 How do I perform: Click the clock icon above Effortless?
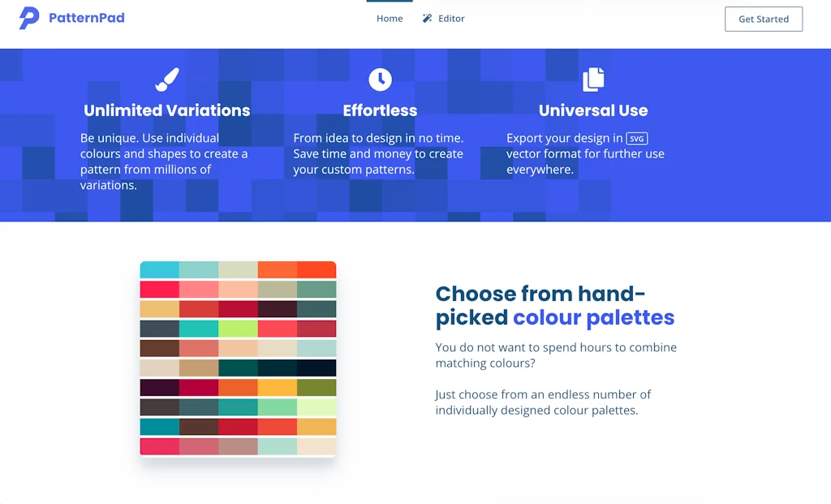(380, 80)
